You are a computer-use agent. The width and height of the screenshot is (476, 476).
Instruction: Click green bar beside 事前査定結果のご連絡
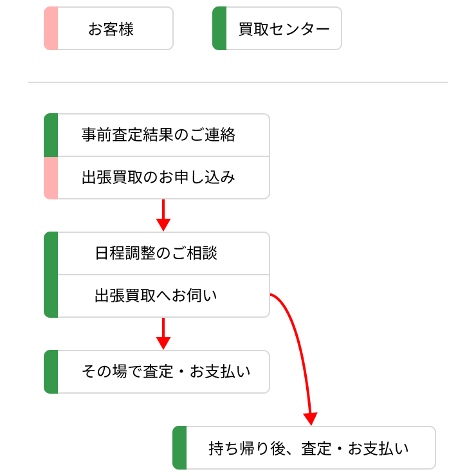click(x=51, y=135)
